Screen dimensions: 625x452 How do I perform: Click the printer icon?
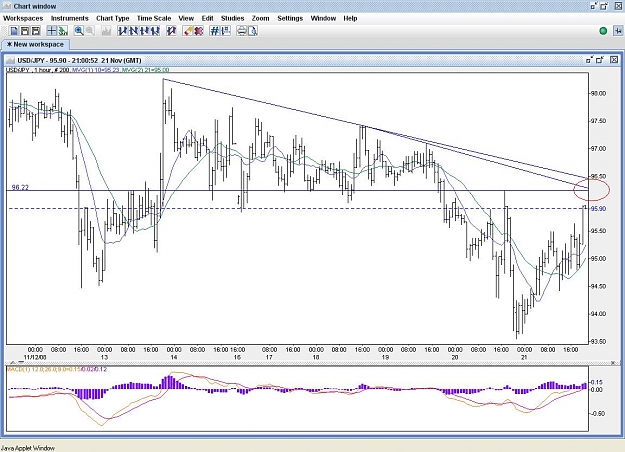click(242, 31)
